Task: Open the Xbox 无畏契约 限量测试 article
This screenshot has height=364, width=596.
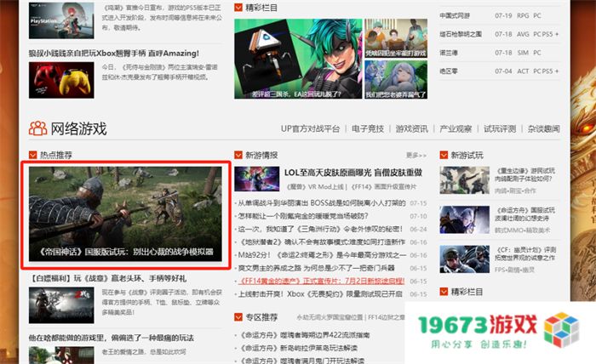Action: 320,294
